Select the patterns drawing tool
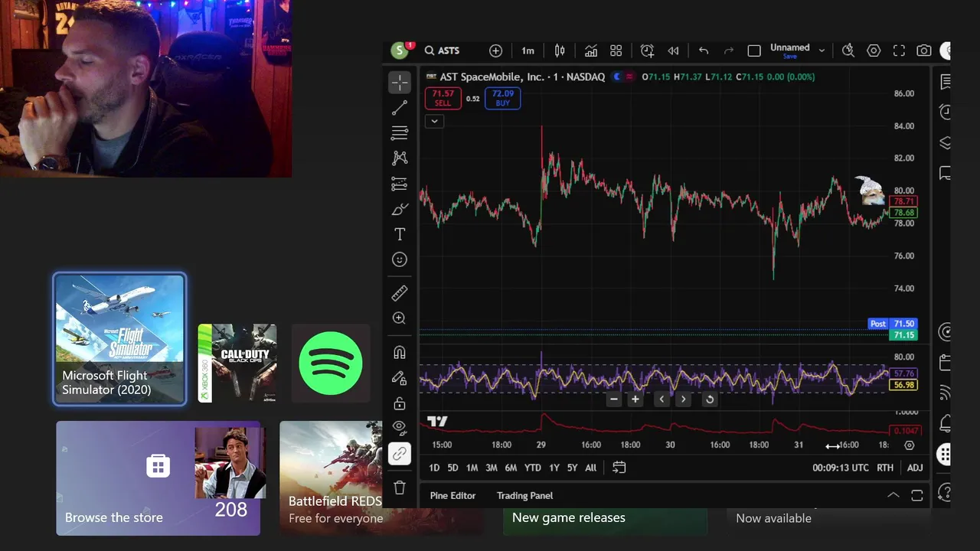This screenshot has width=980, height=551. (400, 158)
